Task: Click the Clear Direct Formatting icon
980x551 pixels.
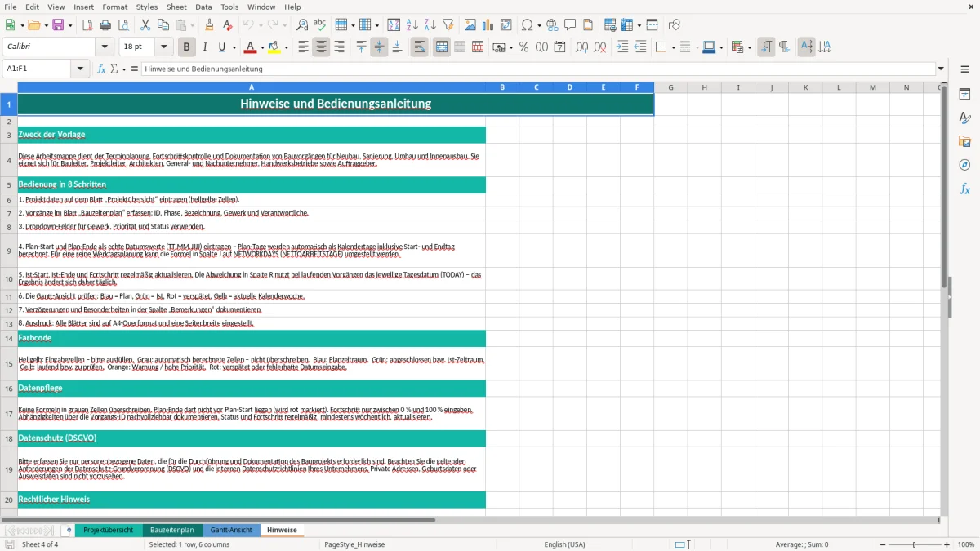Action: (x=227, y=25)
